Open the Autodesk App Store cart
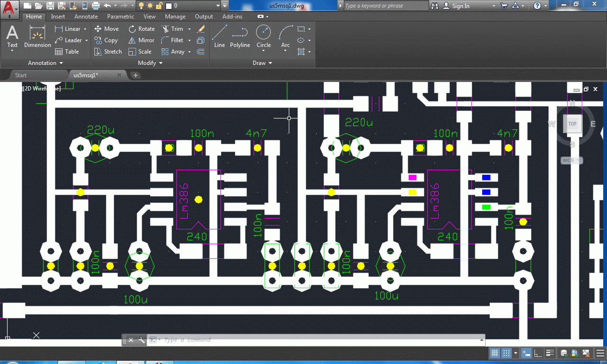Screen dimensions: 607x364 [504, 6]
